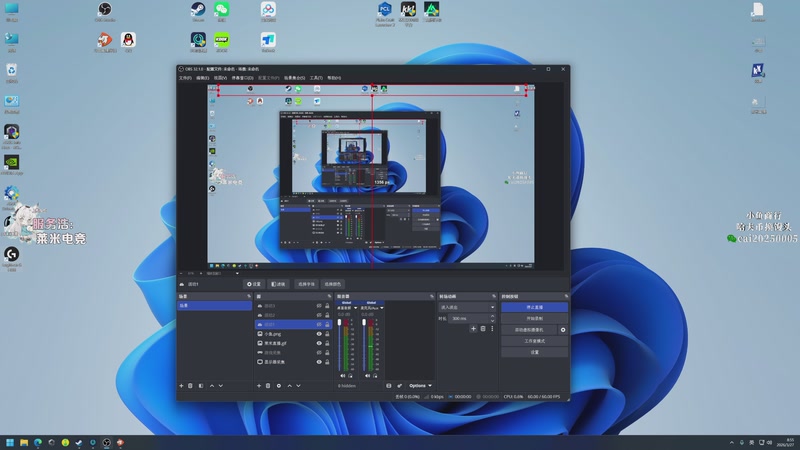Toggle visibility of 小鱼.png source
Image resolution: width=800 pixels, height=450 pixels.
point(319,334)
